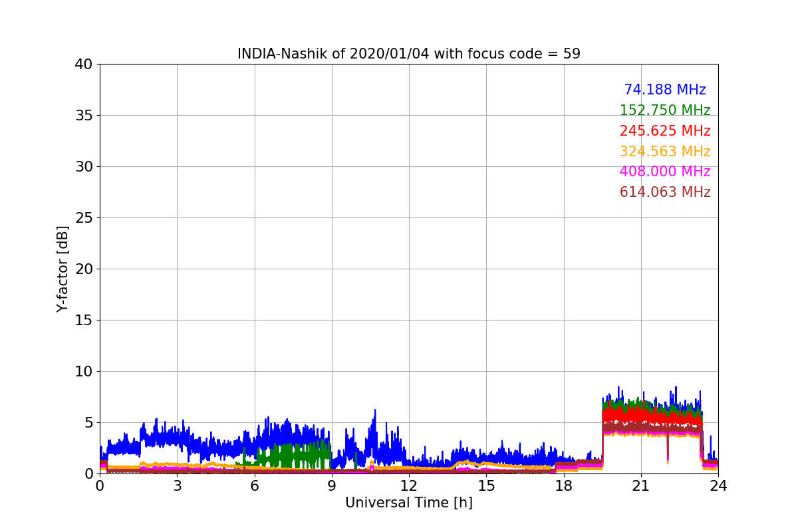The height and width of the screenshot is (532, 798).
Task: Click the y-axis tick value 40
Action: pyautogui.click(x=84, y=65)
